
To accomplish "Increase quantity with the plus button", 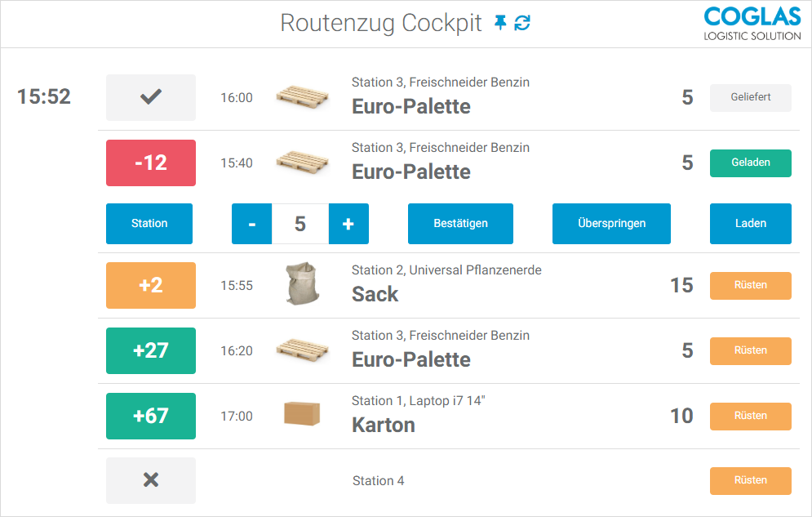I will 348,224.
